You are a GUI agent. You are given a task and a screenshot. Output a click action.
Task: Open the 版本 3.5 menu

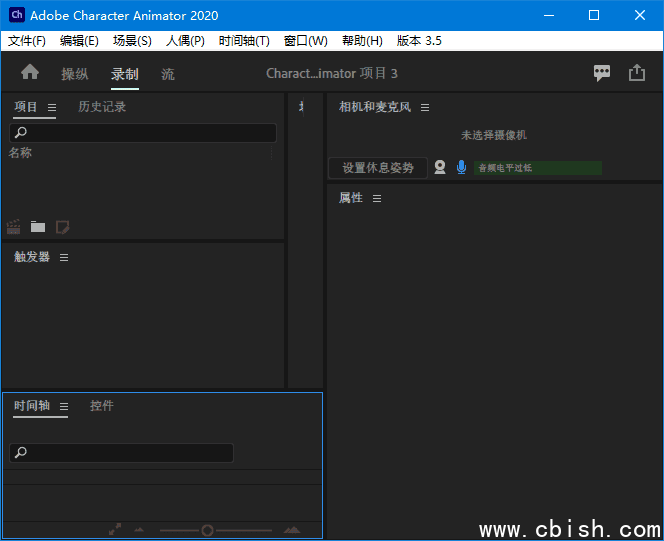point(419,41)
